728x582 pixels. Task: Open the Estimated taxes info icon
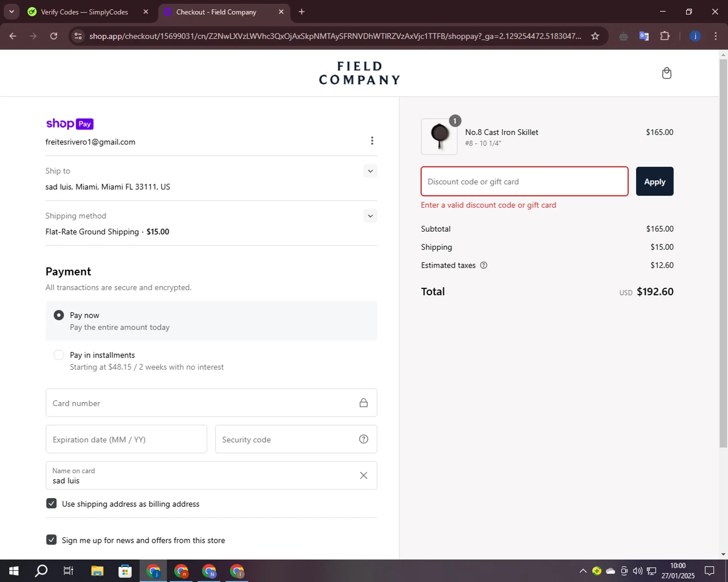pos(483,265)
